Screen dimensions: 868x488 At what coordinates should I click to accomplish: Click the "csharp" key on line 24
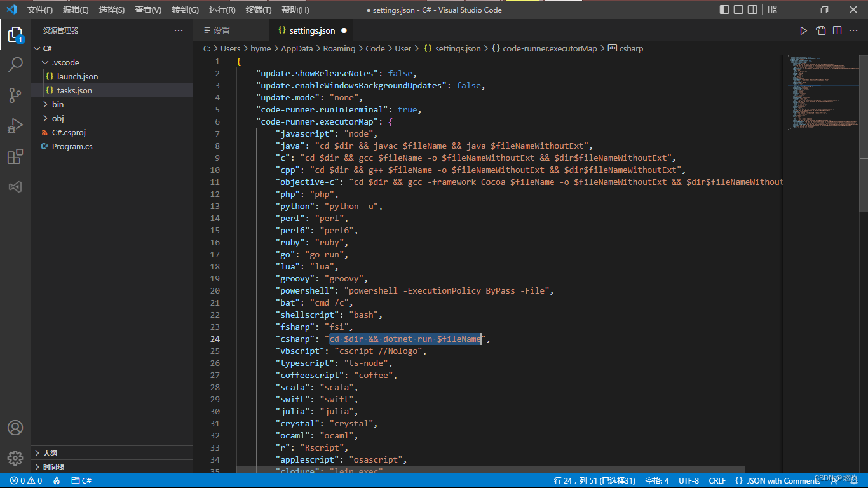295,339
